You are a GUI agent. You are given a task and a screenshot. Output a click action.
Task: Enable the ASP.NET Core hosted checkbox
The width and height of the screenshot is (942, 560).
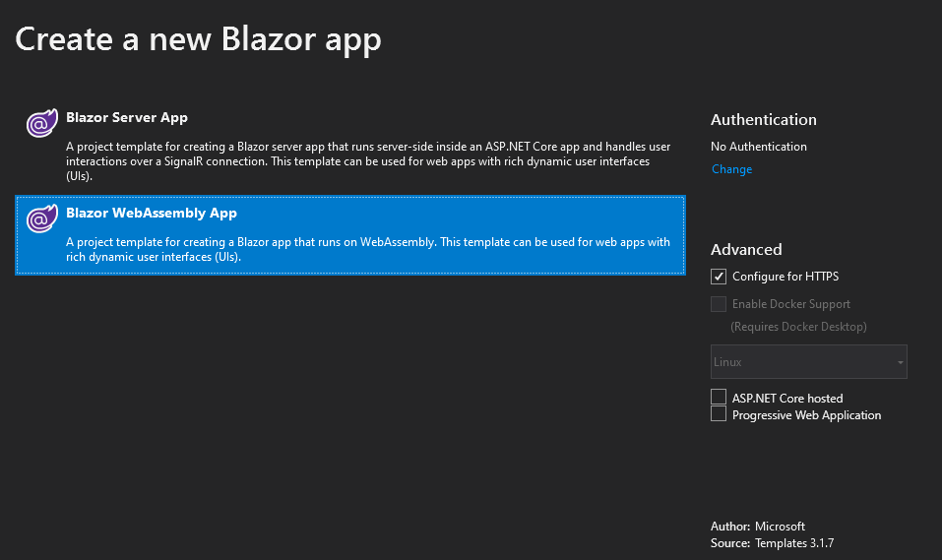pos(719,397)
